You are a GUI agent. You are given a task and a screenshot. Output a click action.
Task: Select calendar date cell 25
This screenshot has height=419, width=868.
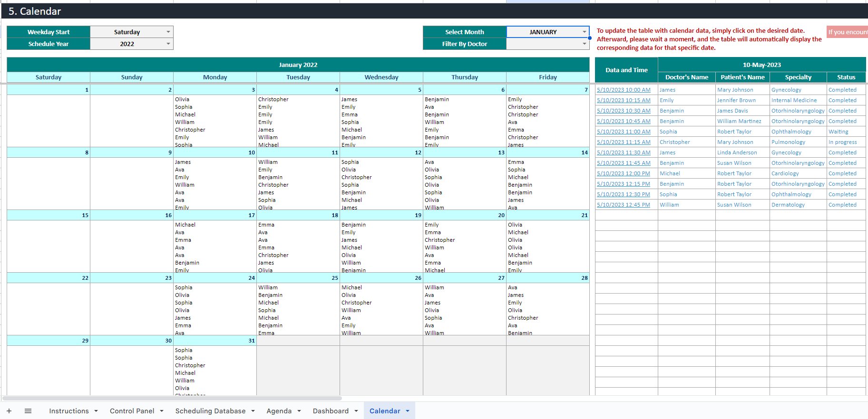tap(298, 278)
